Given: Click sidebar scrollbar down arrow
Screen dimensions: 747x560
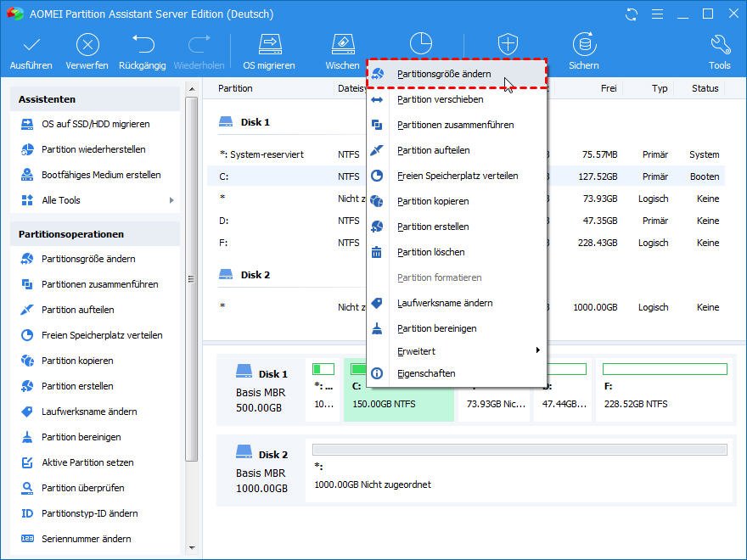Looking at the screenshot, I should [x=192, y=548].
